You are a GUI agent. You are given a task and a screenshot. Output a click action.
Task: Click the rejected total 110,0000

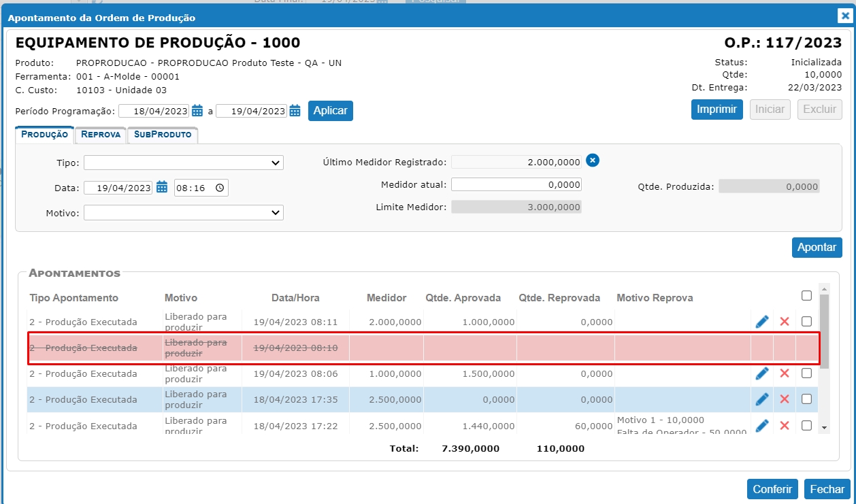coord(562,449)
